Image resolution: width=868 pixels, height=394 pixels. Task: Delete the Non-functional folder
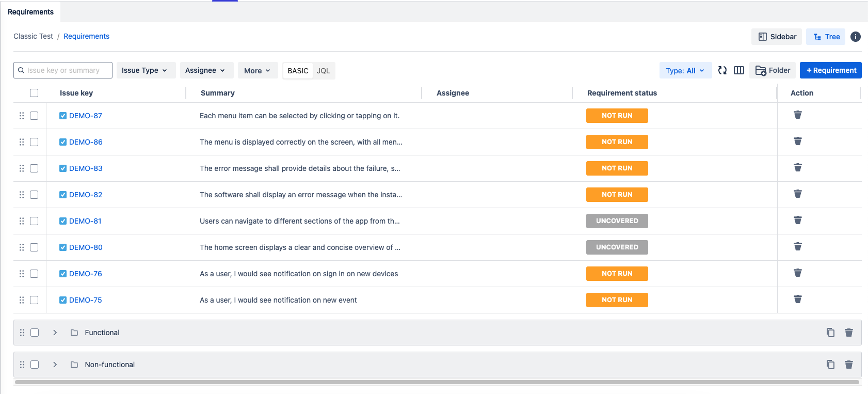point(848,365)
